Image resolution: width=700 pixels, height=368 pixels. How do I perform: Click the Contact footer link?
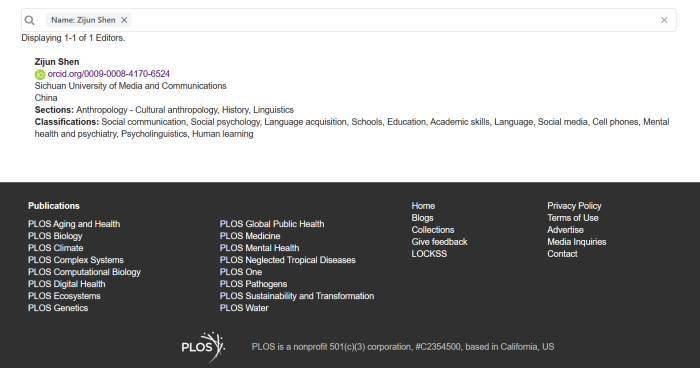[562, 254]
